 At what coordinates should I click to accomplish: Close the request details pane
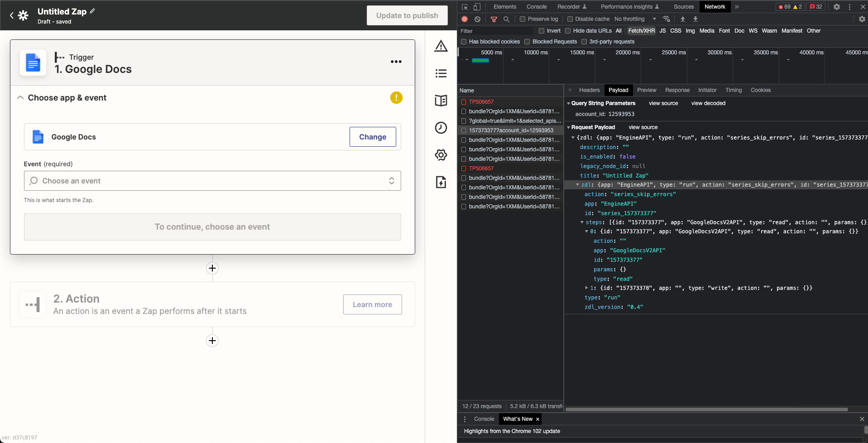570,90
